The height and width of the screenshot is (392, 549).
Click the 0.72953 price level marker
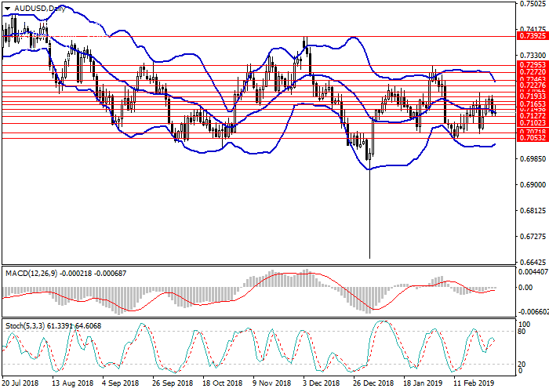click(532, 64)
